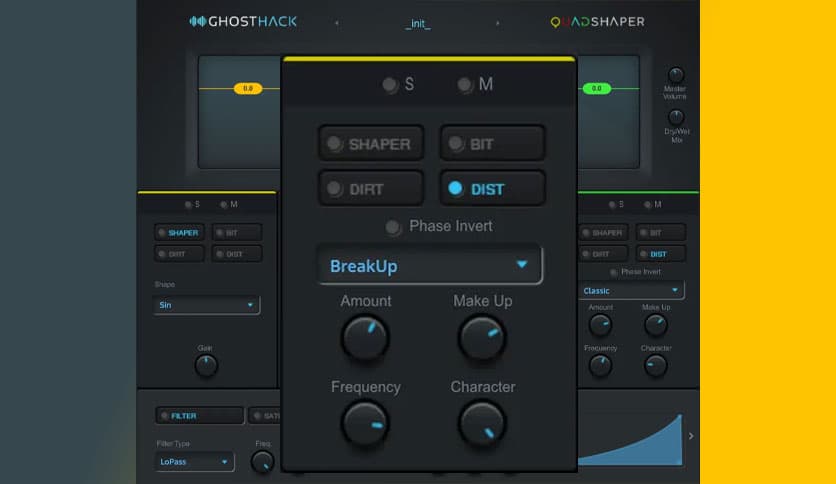Click the Gain knob on the left band
The width and height of the screenshot is (836, 484).
click(x=206, y=366)
